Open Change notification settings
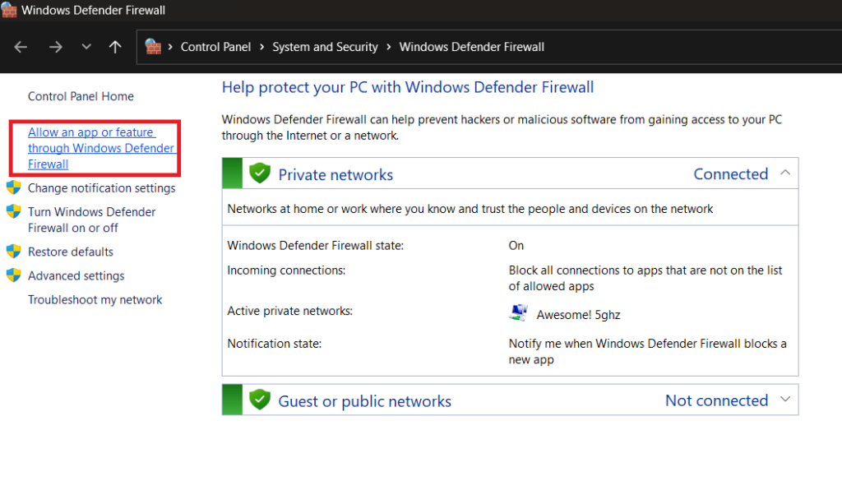The height and width of the screenshot is (504, 842). (x=101, y=187)
